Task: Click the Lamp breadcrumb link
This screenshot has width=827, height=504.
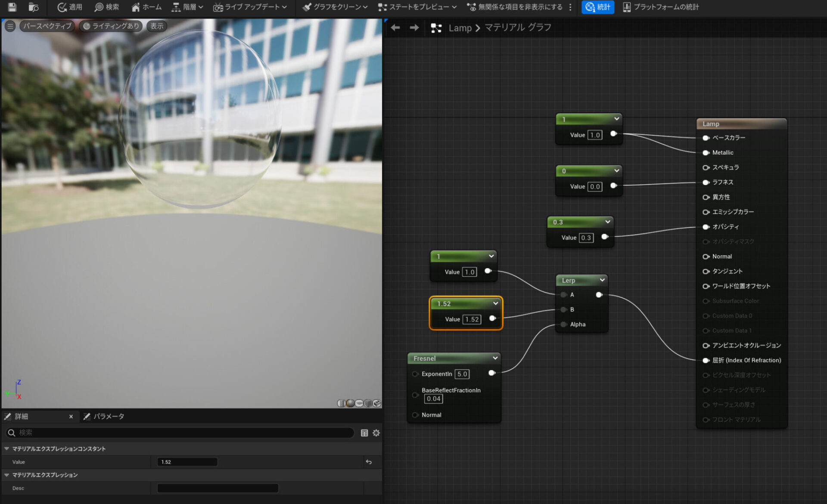Action: [x=460, y=28]
